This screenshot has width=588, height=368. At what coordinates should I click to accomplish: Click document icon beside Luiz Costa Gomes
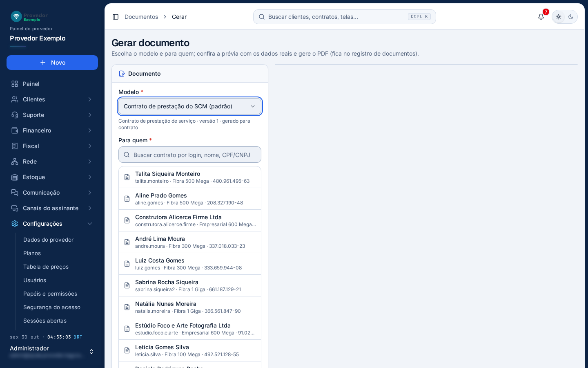point(127,264)
